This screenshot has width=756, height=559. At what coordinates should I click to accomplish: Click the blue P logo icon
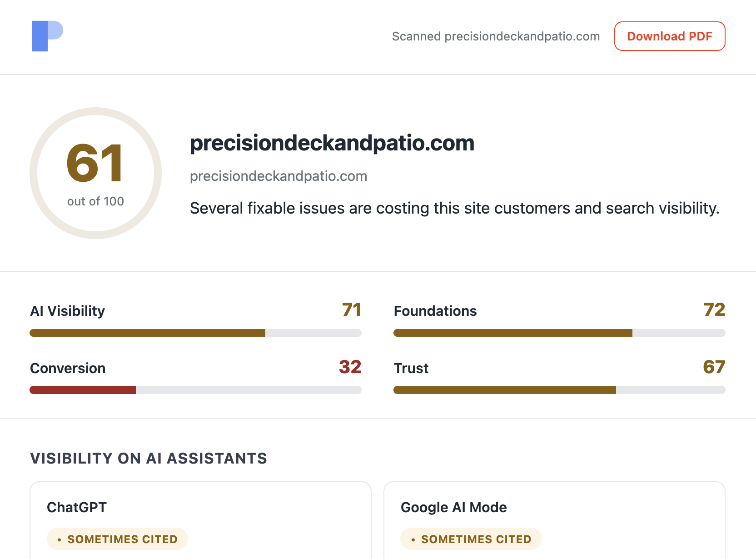pyautogui.click(x=48, y=36)
